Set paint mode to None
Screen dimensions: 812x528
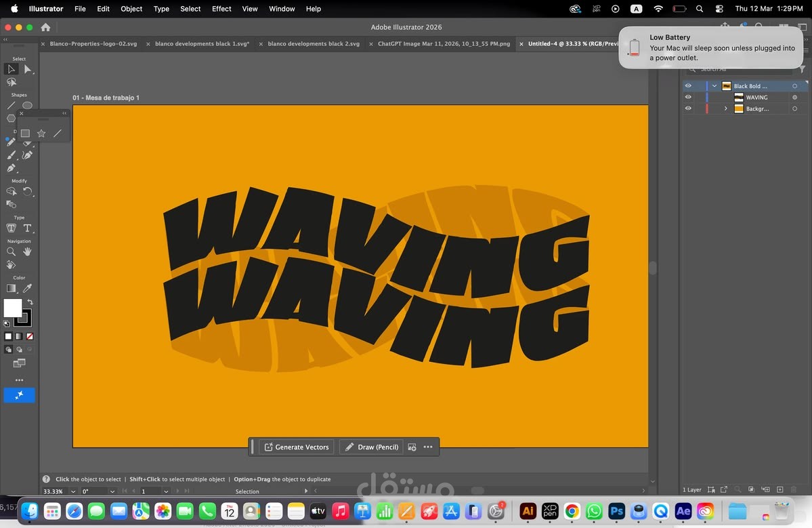[30, 336]
